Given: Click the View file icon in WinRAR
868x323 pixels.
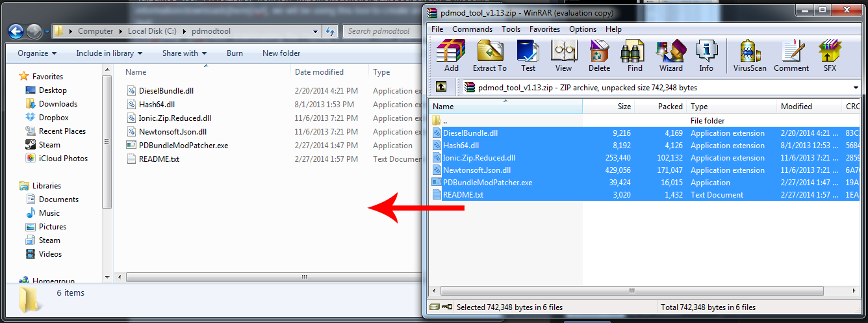Looking at the screenshot, I should [563, 56].
